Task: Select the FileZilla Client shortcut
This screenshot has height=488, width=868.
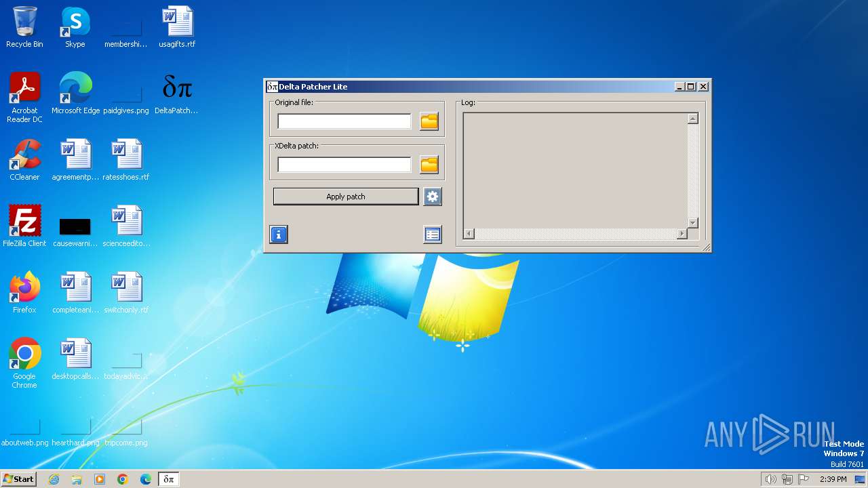Action: click(24, 226)
